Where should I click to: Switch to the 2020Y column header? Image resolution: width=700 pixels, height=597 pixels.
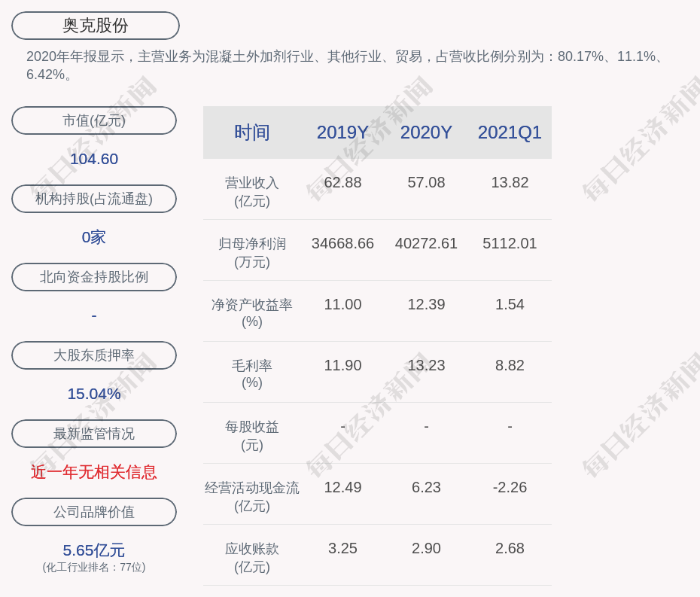(x=426, y=132)
